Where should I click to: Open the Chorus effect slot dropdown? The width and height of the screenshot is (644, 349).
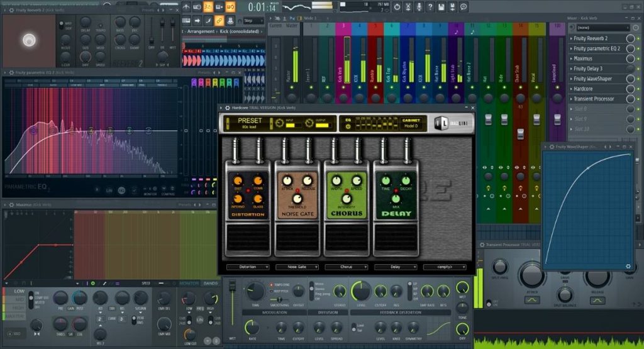347,267
